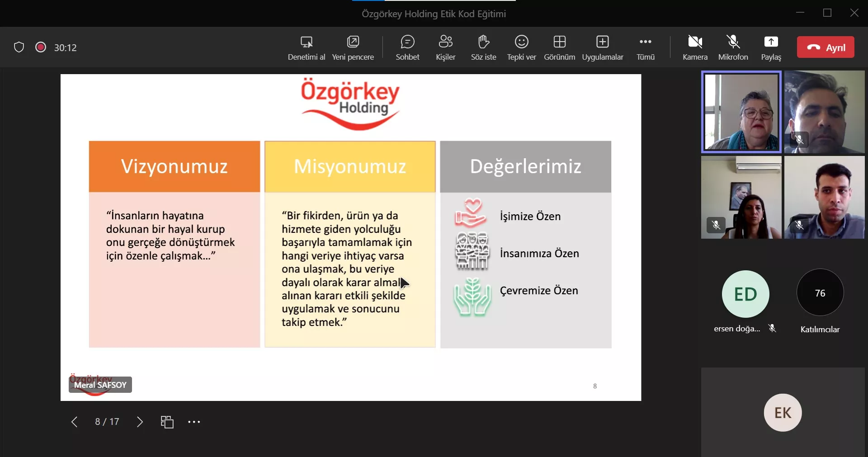This screenshot has height=457, width=868.
Task: Click the Meral SAFSOY presenter name tag
Action: coord(100,385)
